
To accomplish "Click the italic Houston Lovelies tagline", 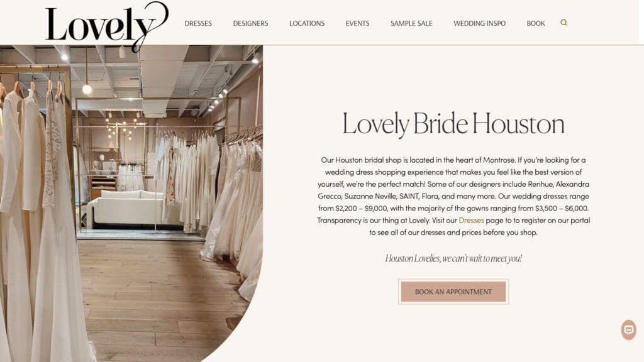I will tap(453, 258).
